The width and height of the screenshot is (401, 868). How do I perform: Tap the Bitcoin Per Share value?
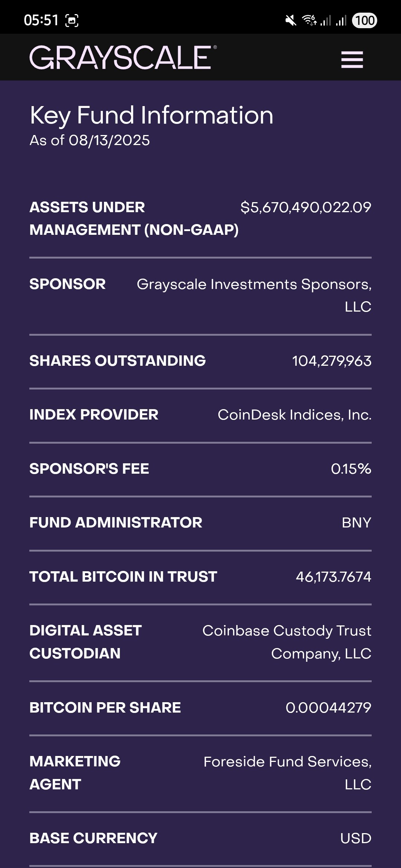328,708
